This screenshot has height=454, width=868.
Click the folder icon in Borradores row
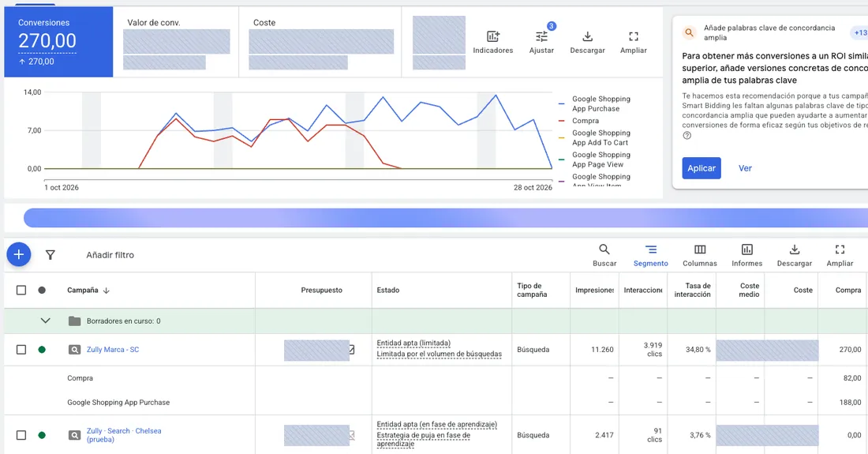74,321
